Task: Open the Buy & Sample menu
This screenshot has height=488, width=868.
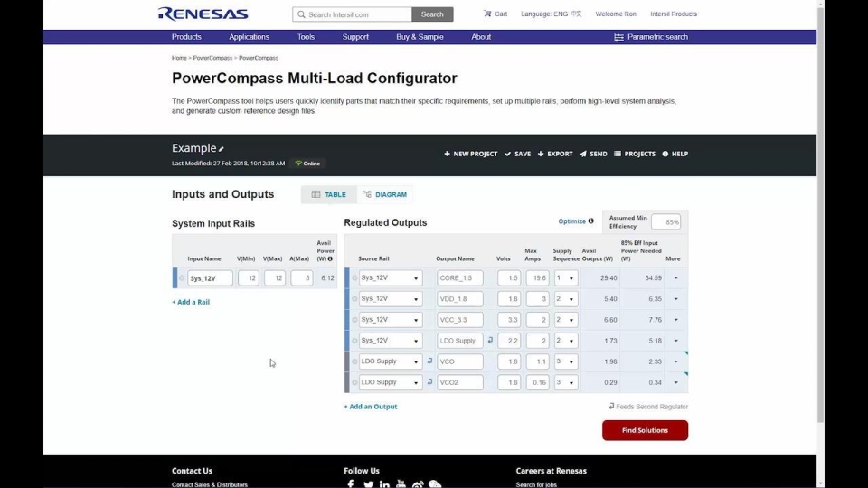Action: click(420, 37)
